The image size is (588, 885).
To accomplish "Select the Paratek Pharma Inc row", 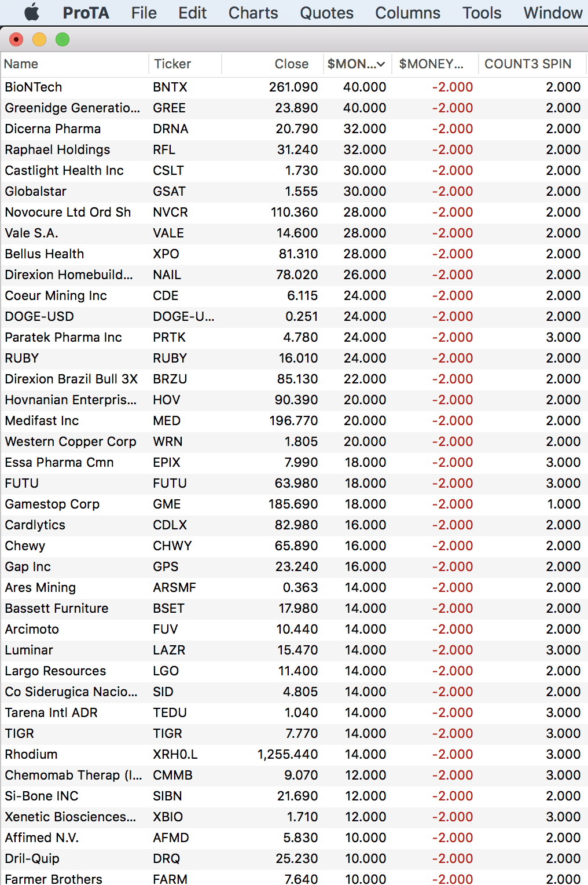I will (294, 337).
